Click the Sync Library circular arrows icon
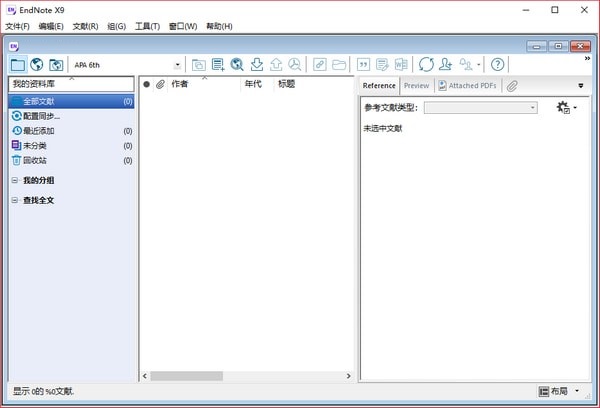Image resolution: width=600 pixels, height=408 pixels. coord(426,64)
